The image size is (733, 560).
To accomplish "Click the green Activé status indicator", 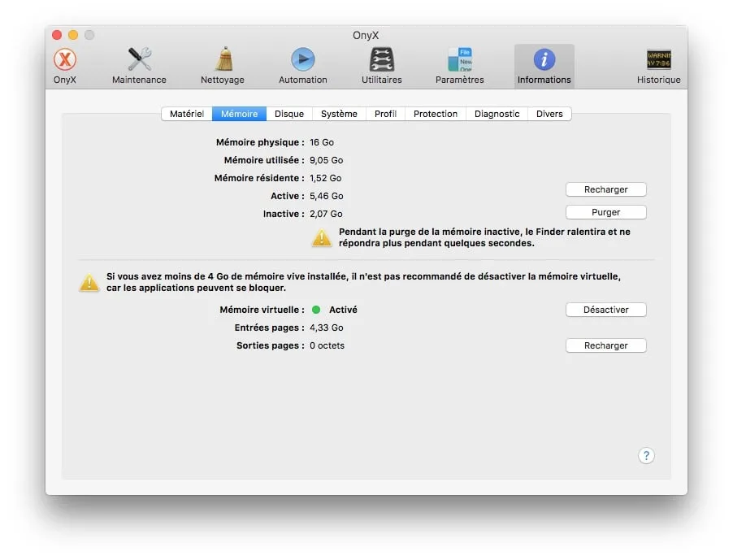I will (x=316, y=310).
